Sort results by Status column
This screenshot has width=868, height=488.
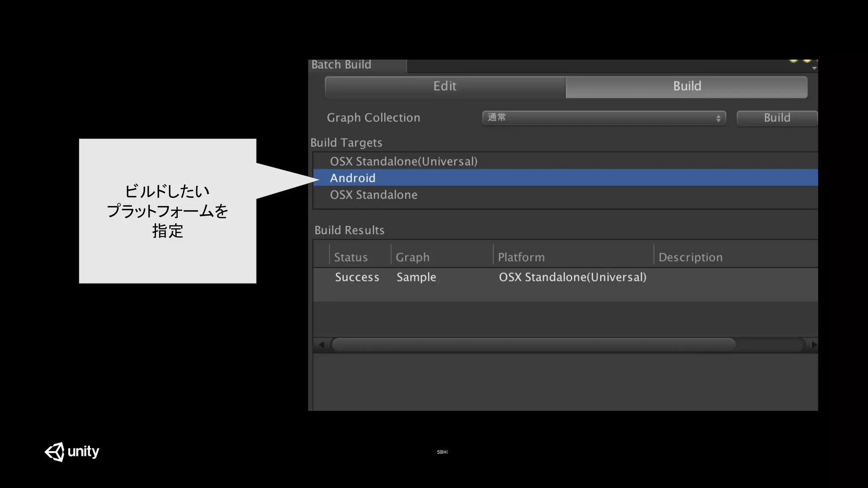click(x=351, y=257)
